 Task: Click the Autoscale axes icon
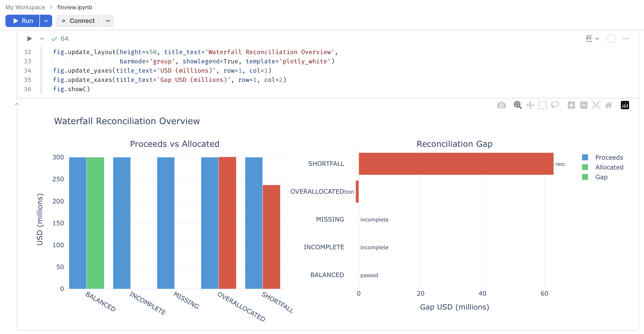tap(596, 105)
